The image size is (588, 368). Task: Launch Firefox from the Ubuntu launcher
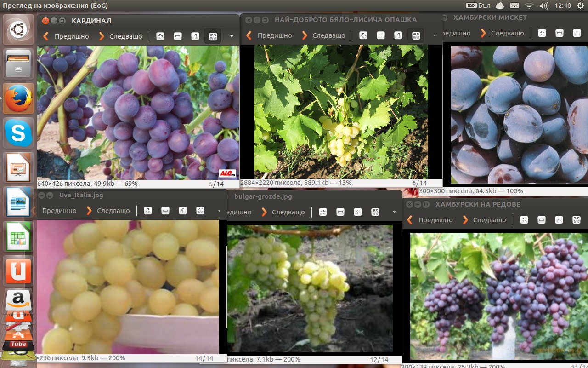point(18,98)
